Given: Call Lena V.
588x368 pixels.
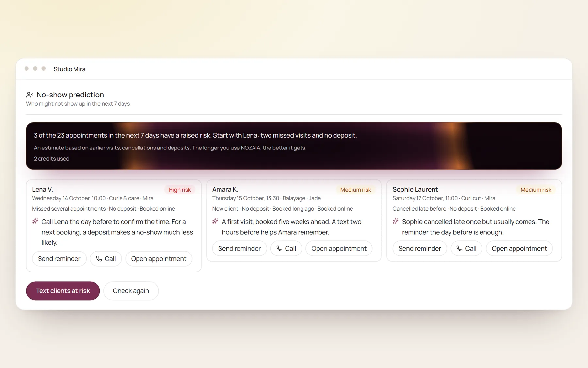Looking at the screenshot, I should (x=106, y=259).
